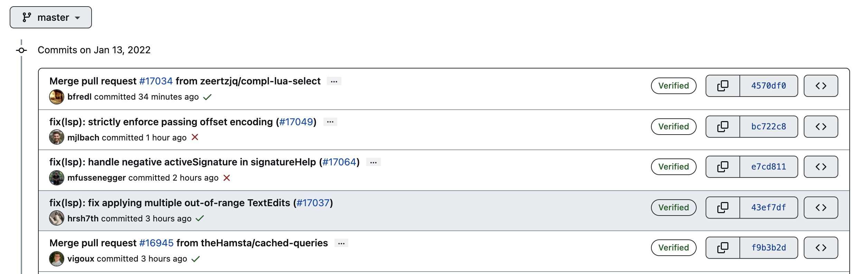
Task: Browse repository at commit bc722c8
Action: click(x=822, y=126)
